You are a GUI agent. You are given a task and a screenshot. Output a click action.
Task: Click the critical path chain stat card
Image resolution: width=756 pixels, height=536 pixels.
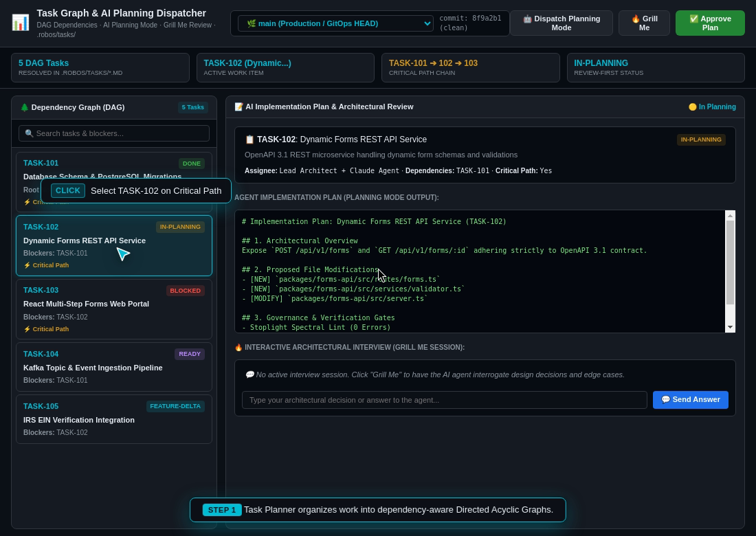tap(471, 67)
